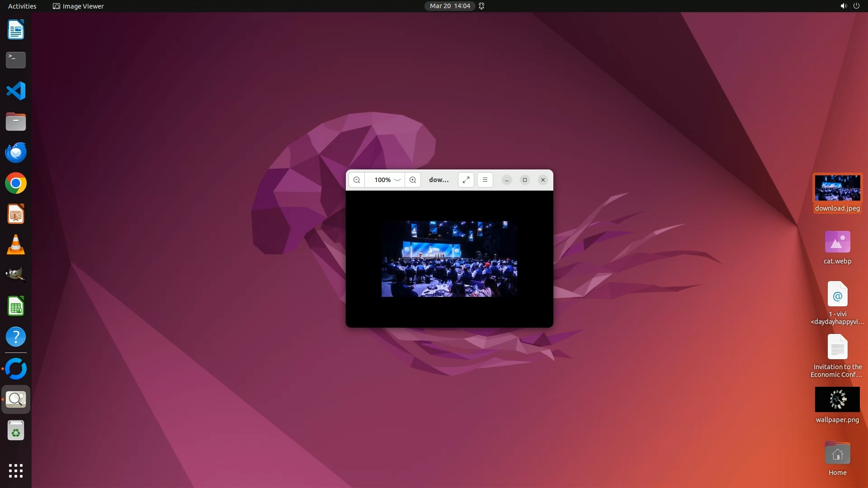Open Activities overview
Viewport: 868px width, 488px height.
[22, 6]
